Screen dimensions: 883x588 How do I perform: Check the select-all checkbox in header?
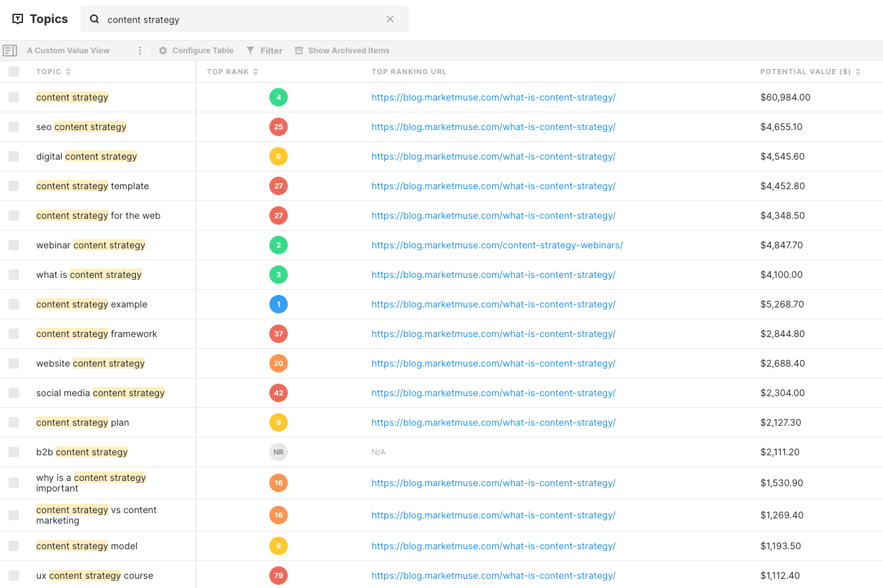pos(14,72)
